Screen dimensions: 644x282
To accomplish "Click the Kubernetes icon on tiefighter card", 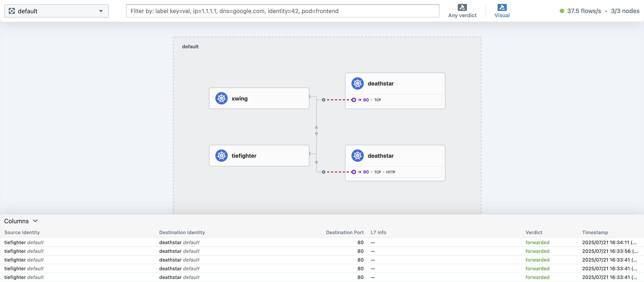I will 221,156.
